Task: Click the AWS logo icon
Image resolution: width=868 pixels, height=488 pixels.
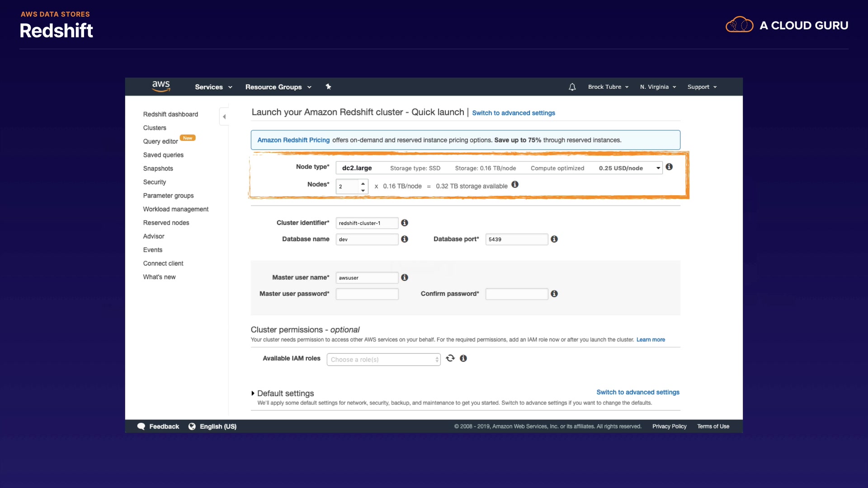Action: click(161, 86)
